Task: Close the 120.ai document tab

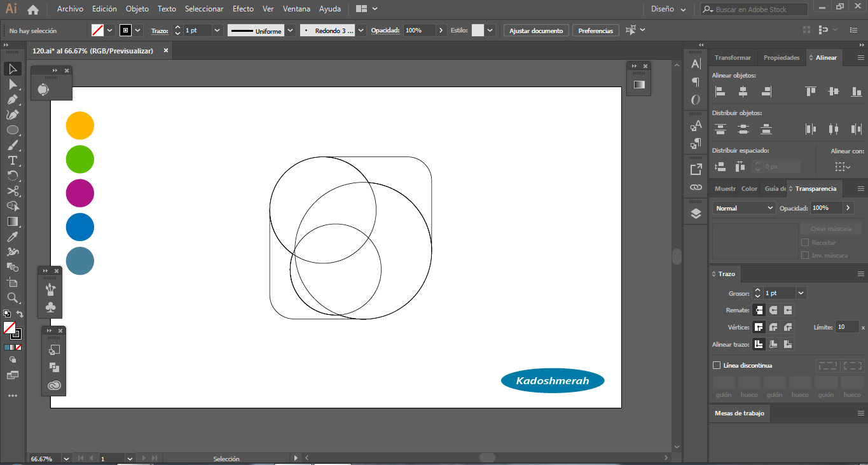Action: click(x=166, y=50)
